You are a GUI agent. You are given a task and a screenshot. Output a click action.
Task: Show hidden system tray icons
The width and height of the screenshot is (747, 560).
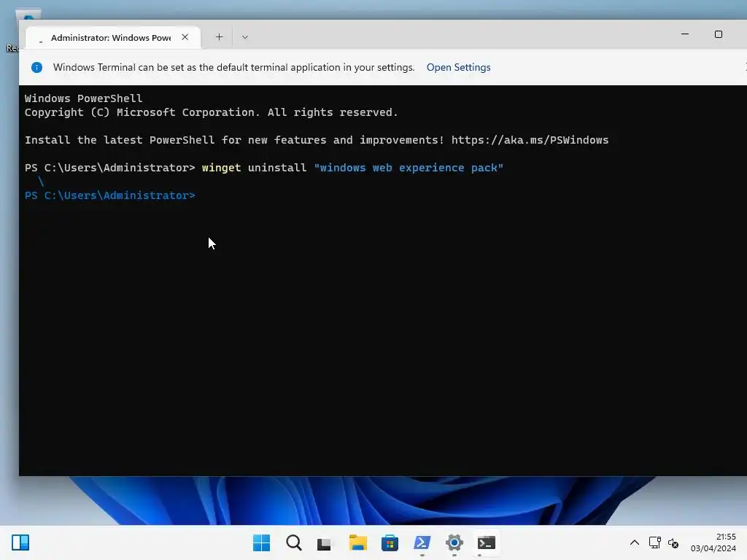tap(635, 542)
